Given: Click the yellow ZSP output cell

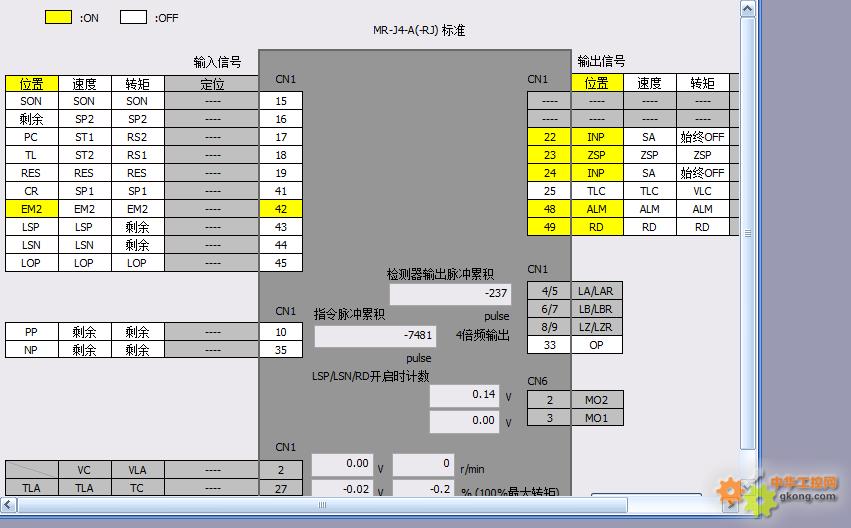Looking at the screenshot, I should coord(596,155).
